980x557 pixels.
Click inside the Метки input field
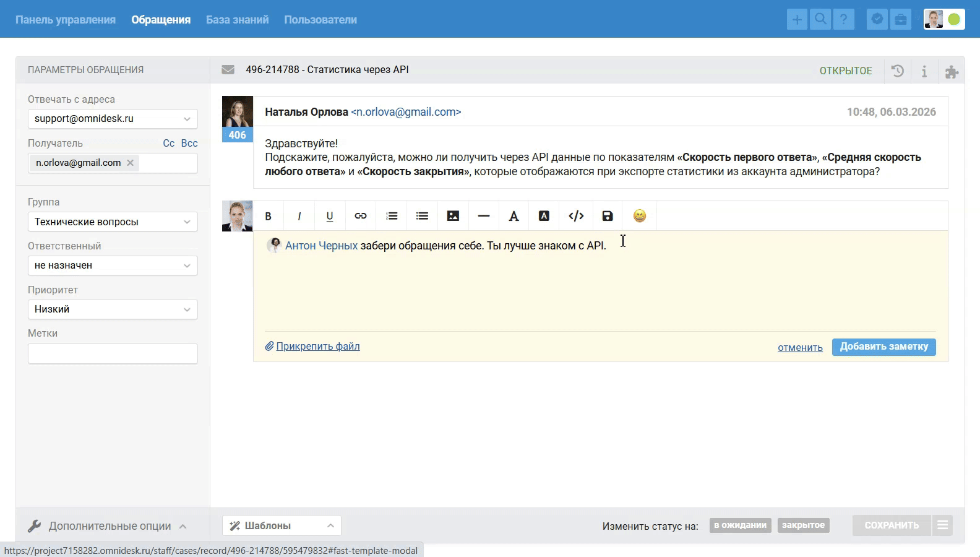[113, 354]
